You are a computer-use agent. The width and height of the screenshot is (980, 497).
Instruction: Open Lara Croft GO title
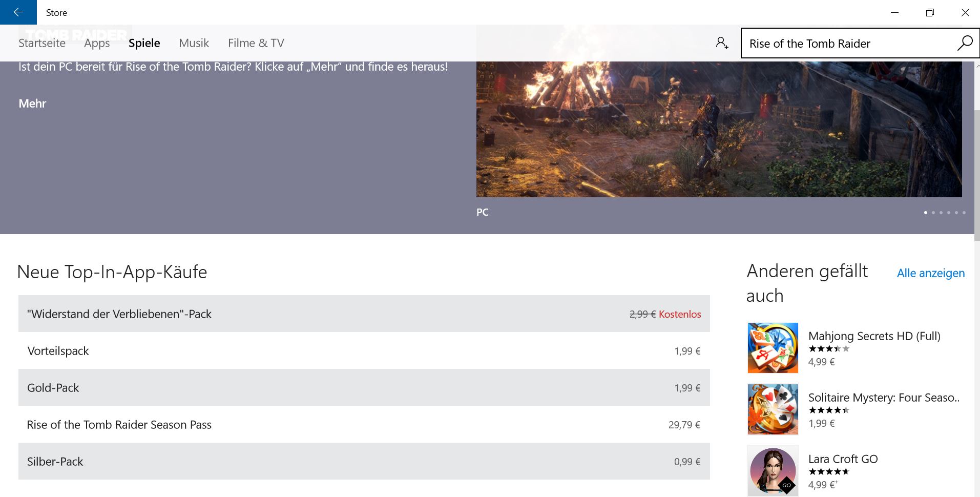point(843,459)
